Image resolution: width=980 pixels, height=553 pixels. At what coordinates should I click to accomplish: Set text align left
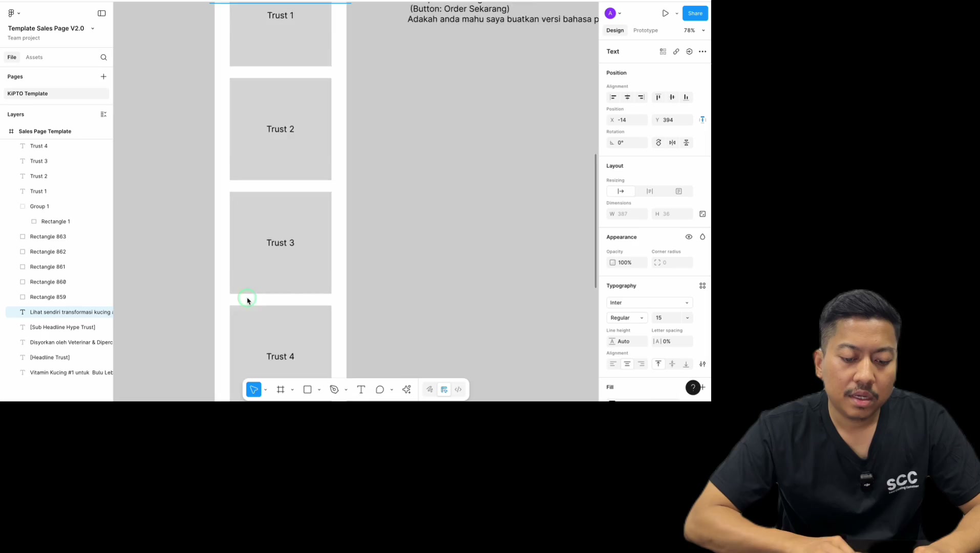(613, 364)
